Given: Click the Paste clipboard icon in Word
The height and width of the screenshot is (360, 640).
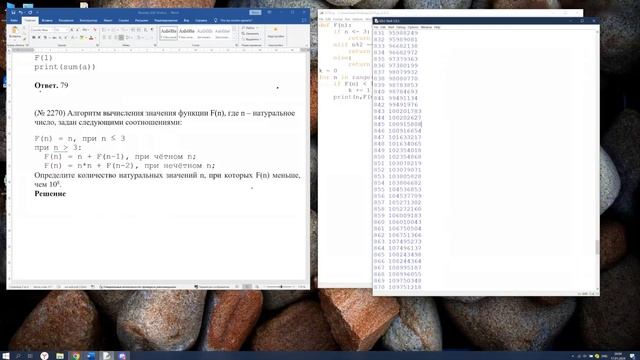Looking at the screenshot, I should click(14, 30).
